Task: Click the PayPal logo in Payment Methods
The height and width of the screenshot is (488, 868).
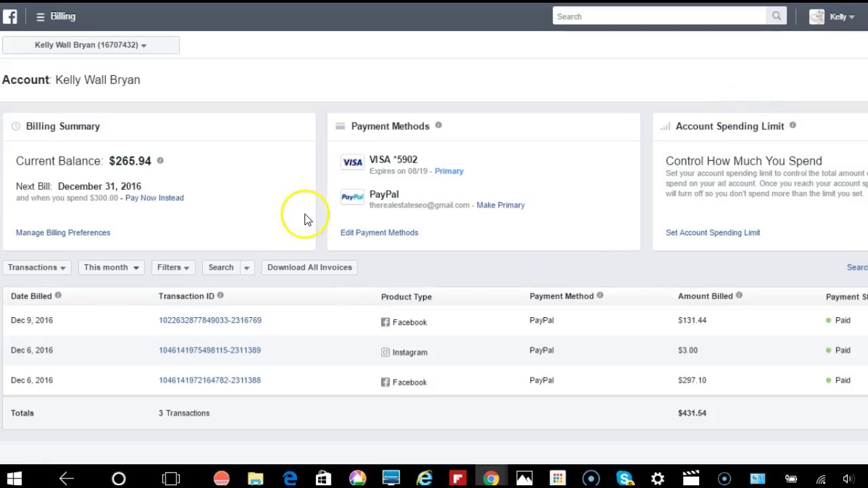Action: coord(352,197)
